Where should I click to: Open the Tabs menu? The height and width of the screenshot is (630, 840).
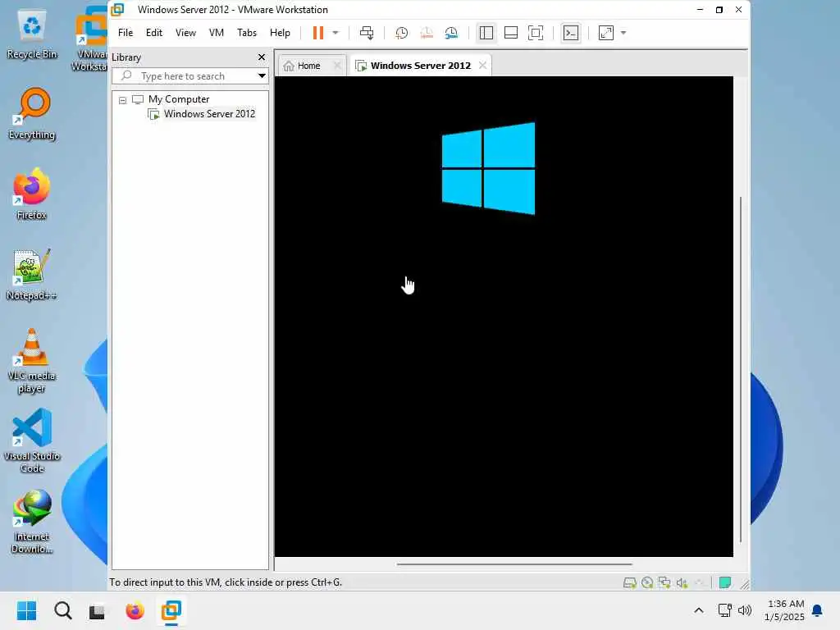click(246, 33)
